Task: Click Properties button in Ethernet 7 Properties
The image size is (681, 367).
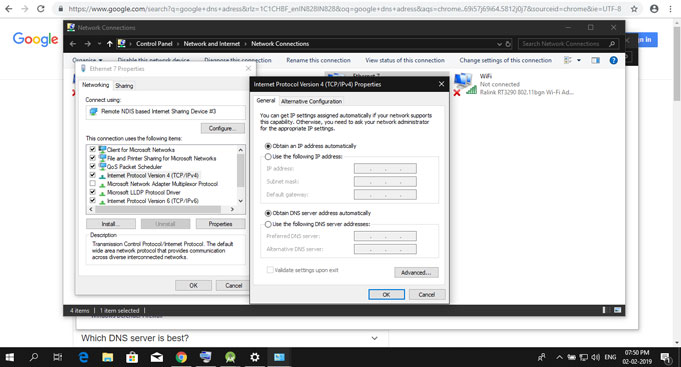Action: click(220, 224)
